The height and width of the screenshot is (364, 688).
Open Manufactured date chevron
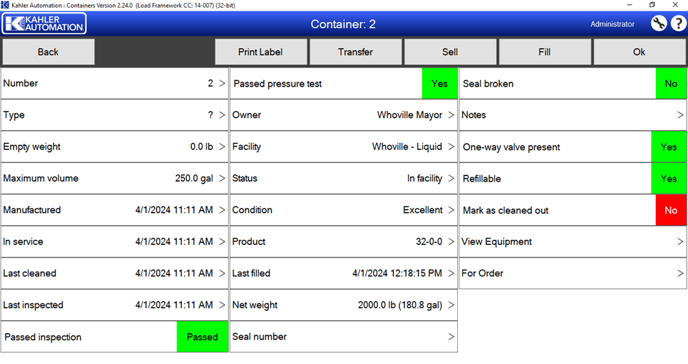coord(222,210)
